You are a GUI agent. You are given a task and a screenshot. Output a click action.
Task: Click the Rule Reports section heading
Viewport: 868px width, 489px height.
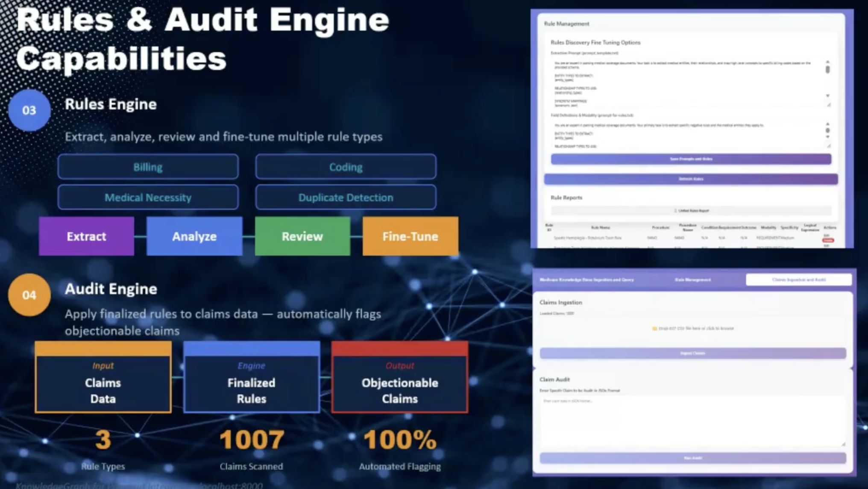point(566,197)
